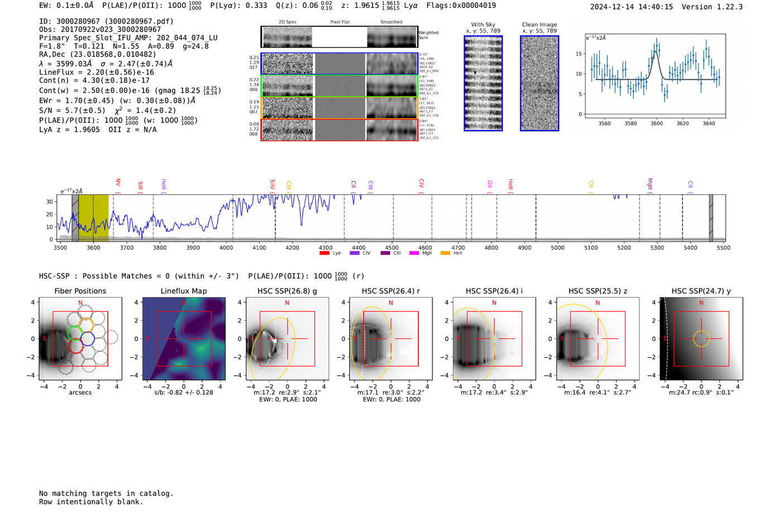Click the 'Smoothed' column header
The image size is (782, 532).
(x=392, y=22)
